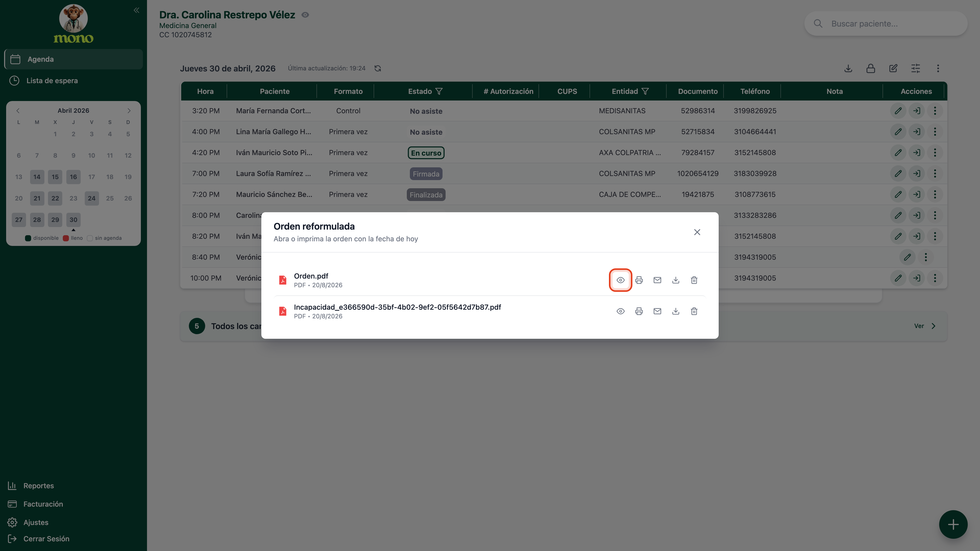This screenshot has width=980, height=551.
Task: Refresh the agenda last-update icon
Action: pos(377,68)
